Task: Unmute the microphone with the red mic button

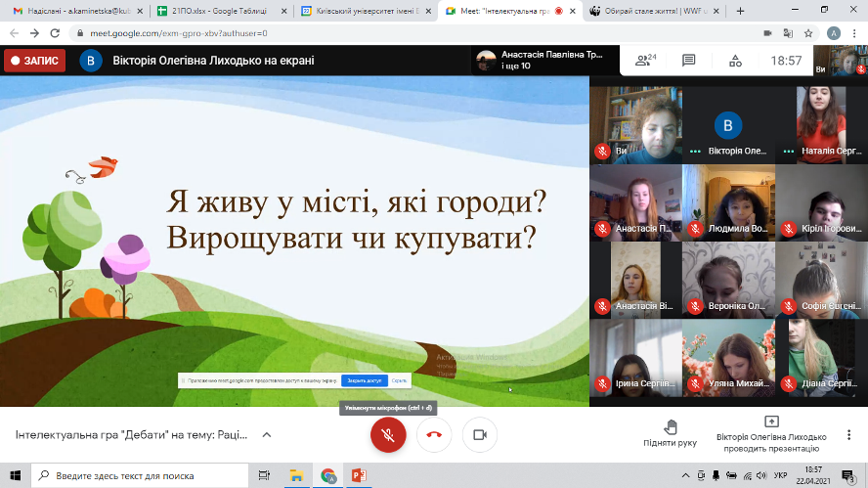Action: tap(388, 435)
